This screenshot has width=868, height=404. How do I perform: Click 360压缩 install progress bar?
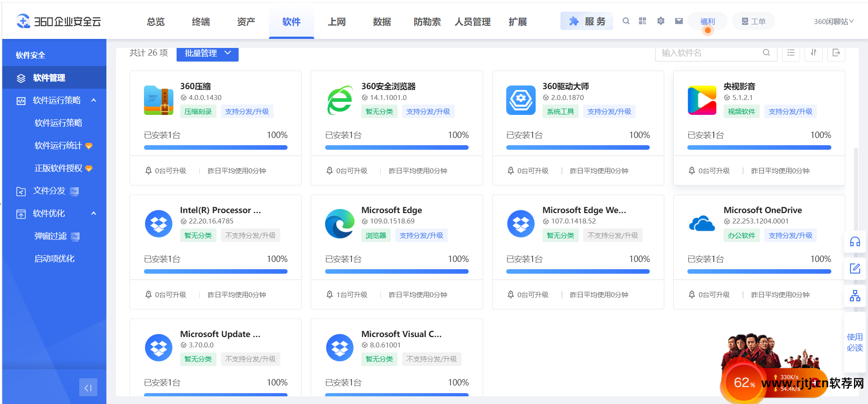(x=216, y=147)
